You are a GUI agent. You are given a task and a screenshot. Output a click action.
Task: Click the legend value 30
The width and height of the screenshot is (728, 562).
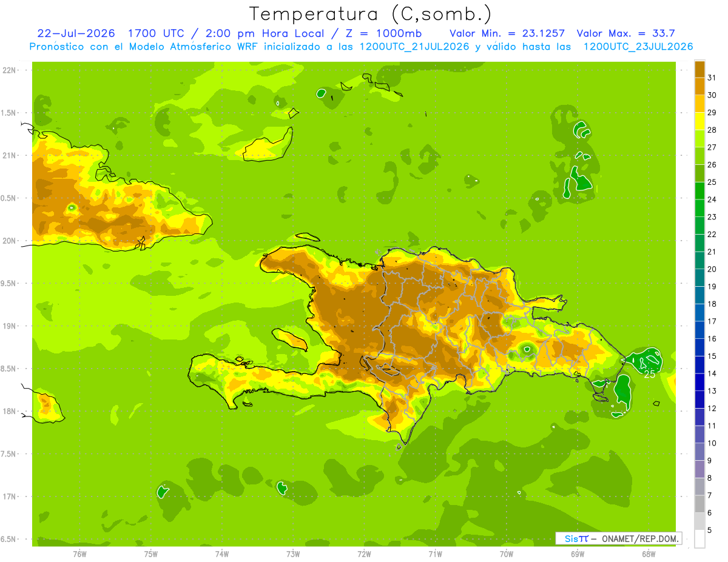712,95
